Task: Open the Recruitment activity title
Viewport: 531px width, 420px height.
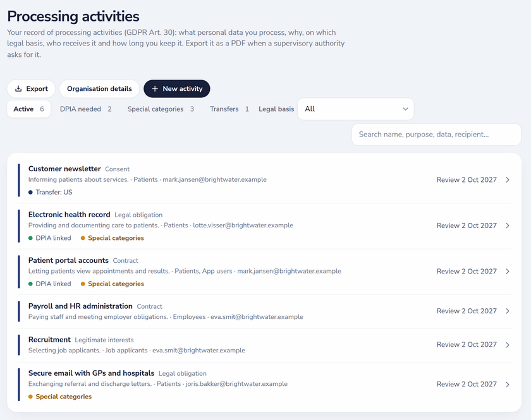Action: click(x=49, y=339)
